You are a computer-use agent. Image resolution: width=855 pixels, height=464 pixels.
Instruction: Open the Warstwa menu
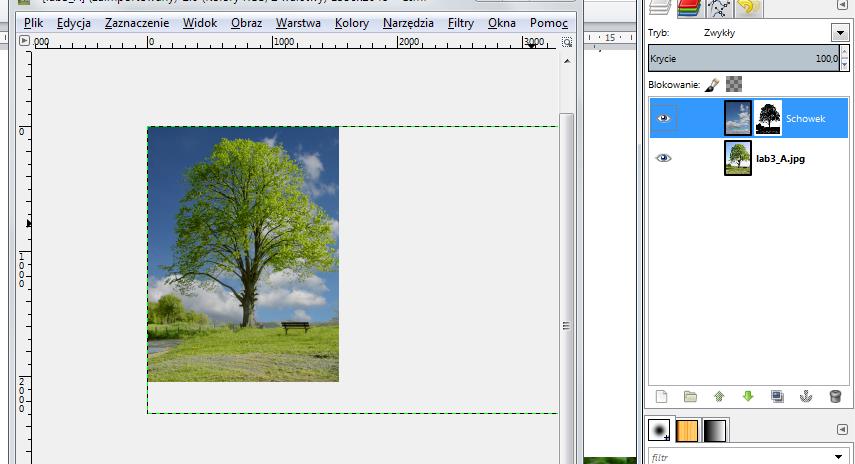298,23
